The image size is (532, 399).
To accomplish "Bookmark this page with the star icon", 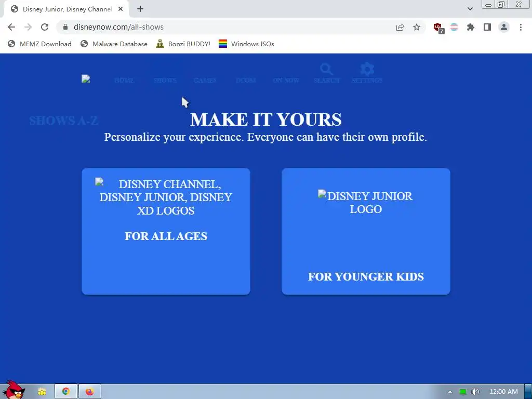I will pos(417,27).
